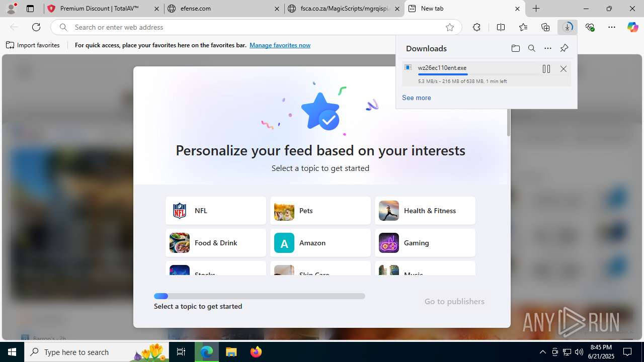Open Settings and more menu
Screen dimensions: 644x362
(612, 27)
